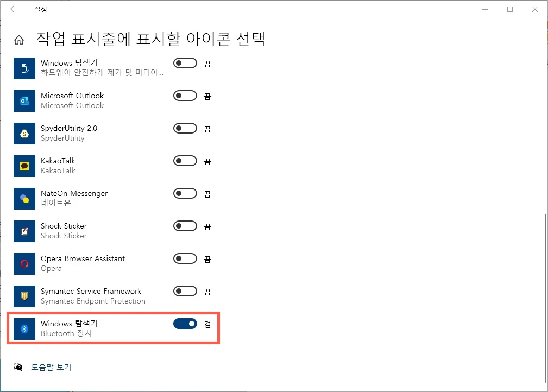Click the 설정 window title text
The height and width of the screenshot is (392, 548).
41,9
